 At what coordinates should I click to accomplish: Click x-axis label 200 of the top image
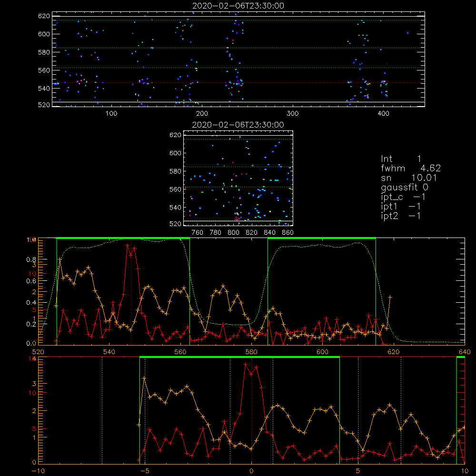[202, 114]
